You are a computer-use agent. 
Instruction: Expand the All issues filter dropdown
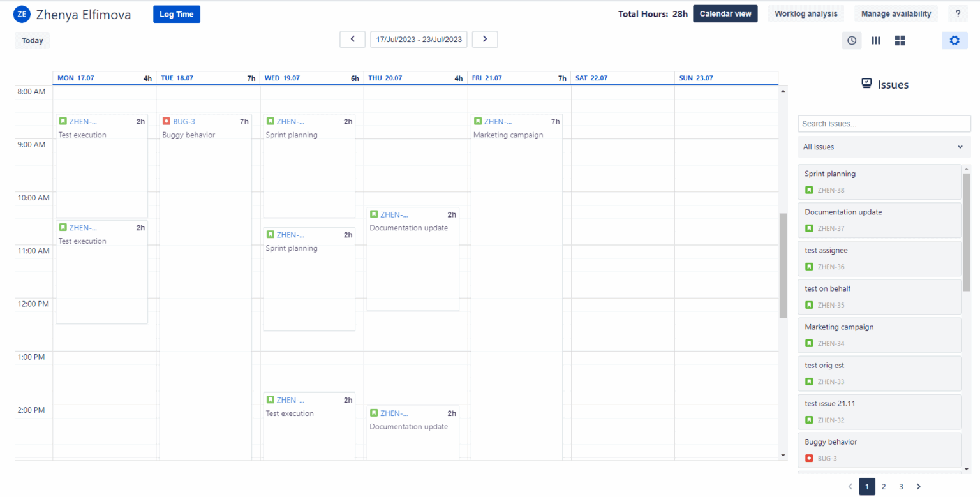[884, 147]
